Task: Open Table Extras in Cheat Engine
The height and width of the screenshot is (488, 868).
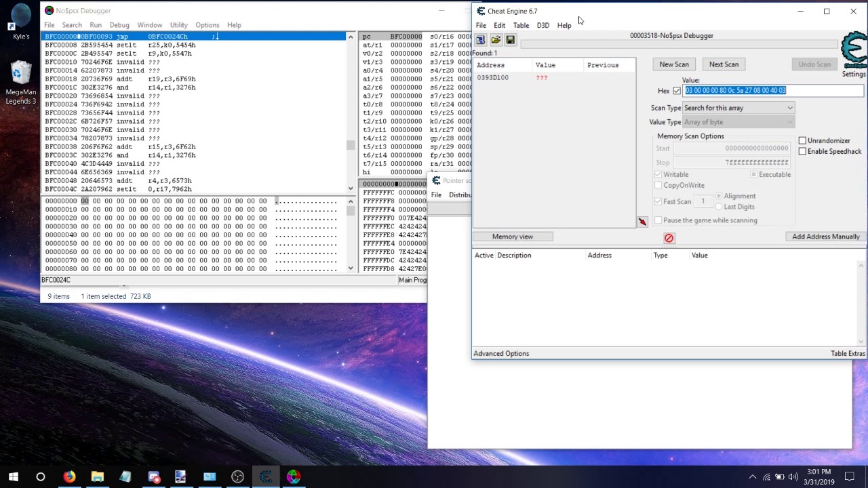Action: (x=848, y=354)
